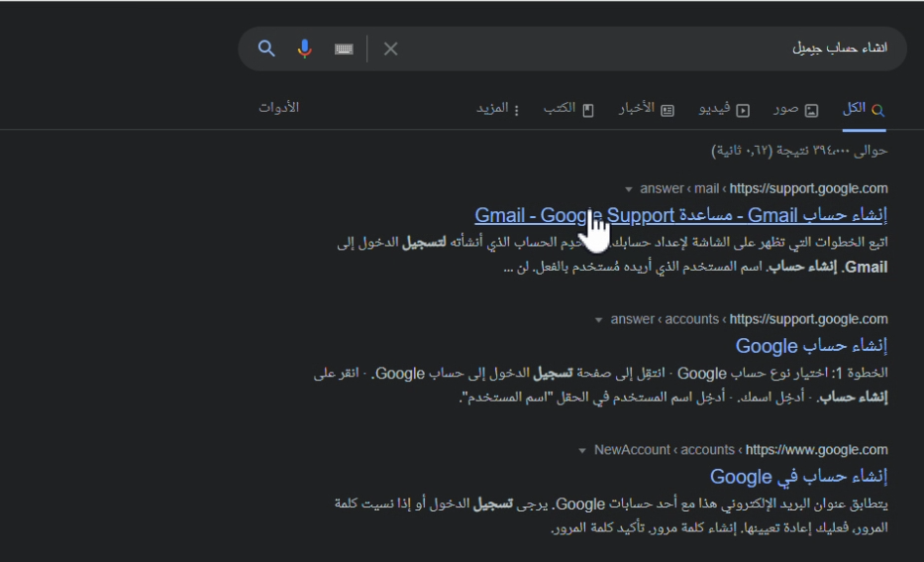Viewport: 924px width, 562px height.
Task: Switch to the فيديو (Videos) tab
Action: 724,109
